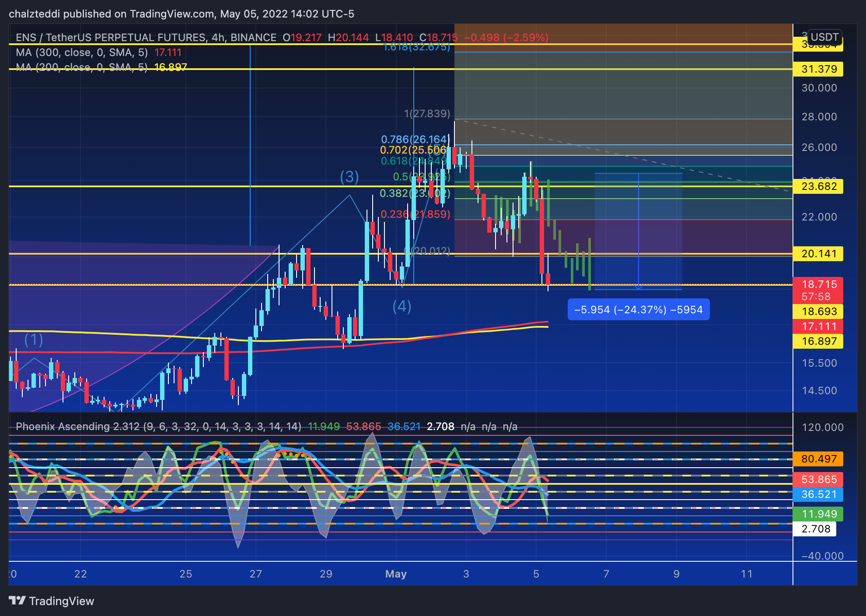This screenshot has width=866, height=616.
Task: Click the red 17.111 price axis label
Action: click(818, 326)
